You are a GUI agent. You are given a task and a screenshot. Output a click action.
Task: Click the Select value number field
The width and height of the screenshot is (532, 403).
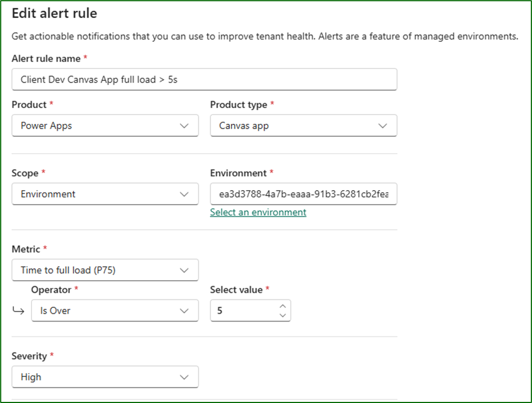245,311
